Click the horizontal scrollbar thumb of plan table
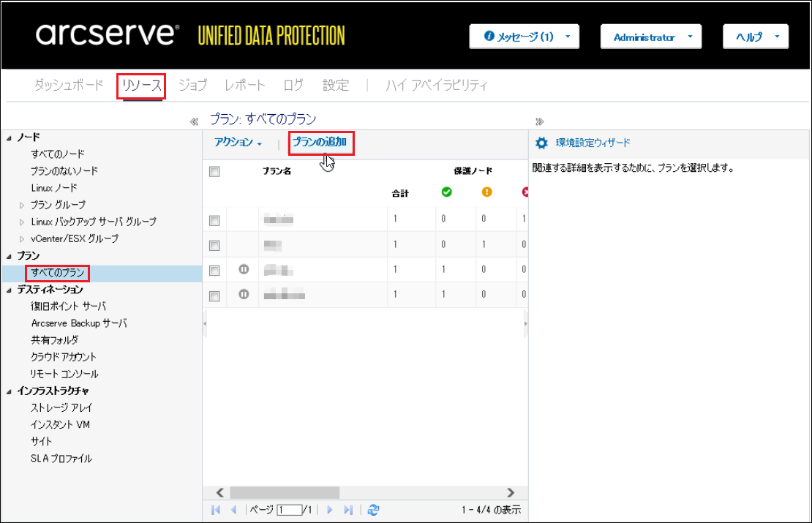 (285, 492)
